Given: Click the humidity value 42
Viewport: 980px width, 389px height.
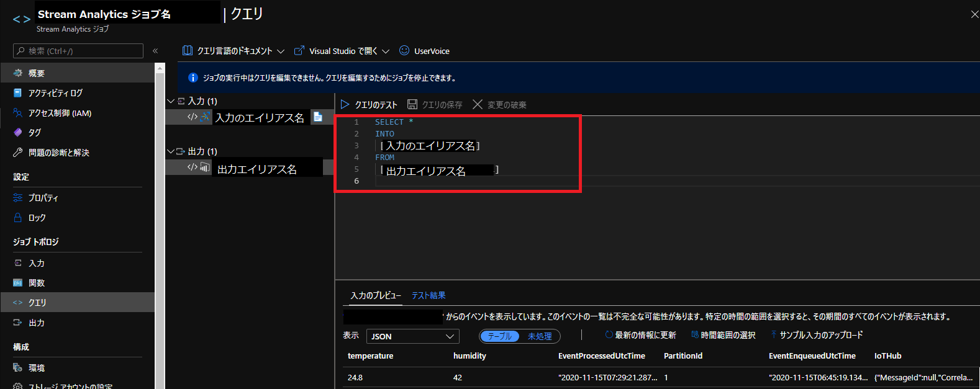Looking at the screenshot, I should pyautogui.click(x=458, y=377).
